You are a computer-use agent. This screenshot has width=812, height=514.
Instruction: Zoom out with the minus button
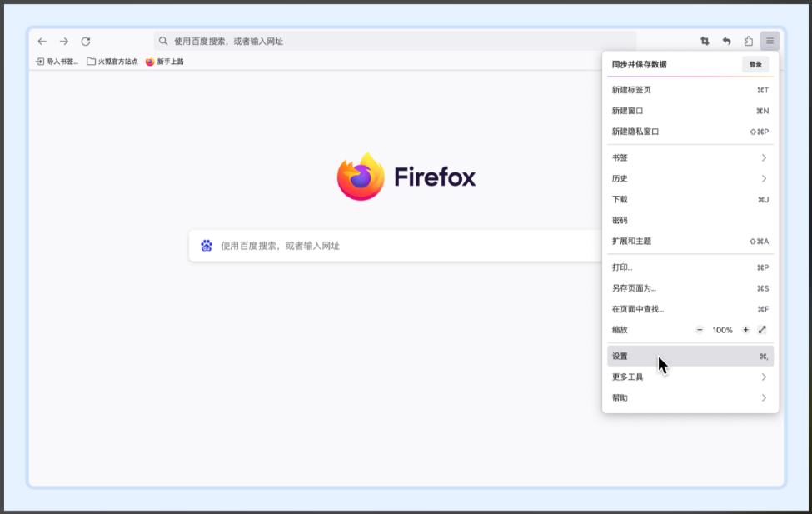click(x=700, y=330)
